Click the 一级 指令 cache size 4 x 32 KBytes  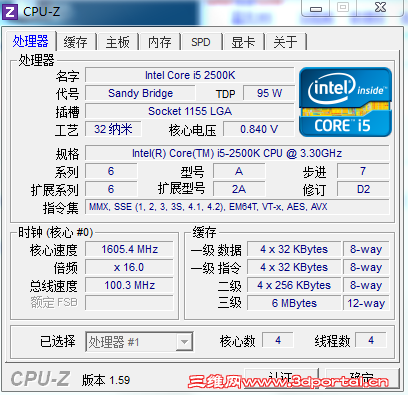294,267
